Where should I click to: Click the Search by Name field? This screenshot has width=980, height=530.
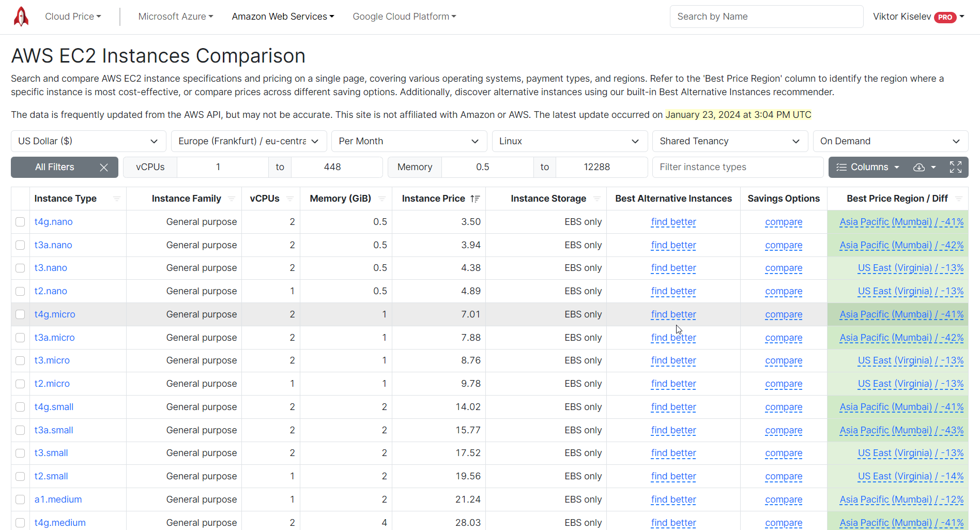click(766, 17)
